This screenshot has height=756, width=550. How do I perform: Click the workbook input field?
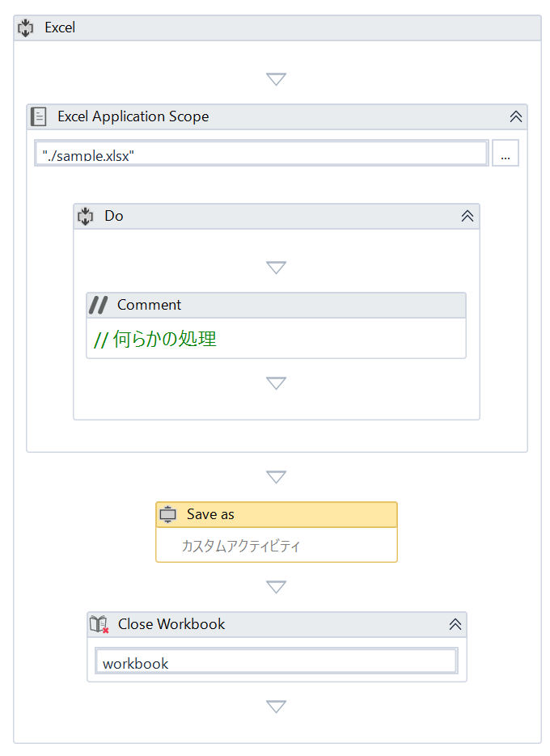pyautogui.click(x=277, y=661)
